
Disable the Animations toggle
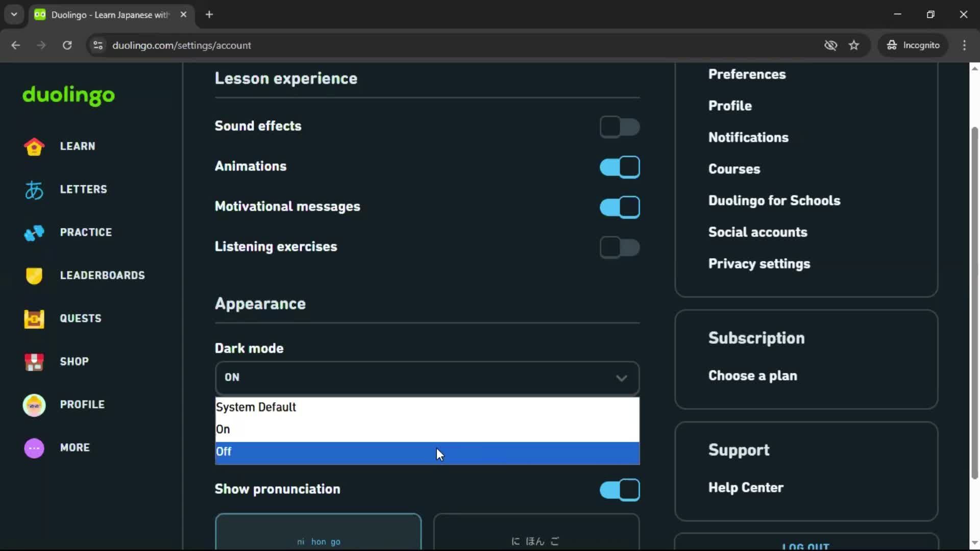(620, 167)
